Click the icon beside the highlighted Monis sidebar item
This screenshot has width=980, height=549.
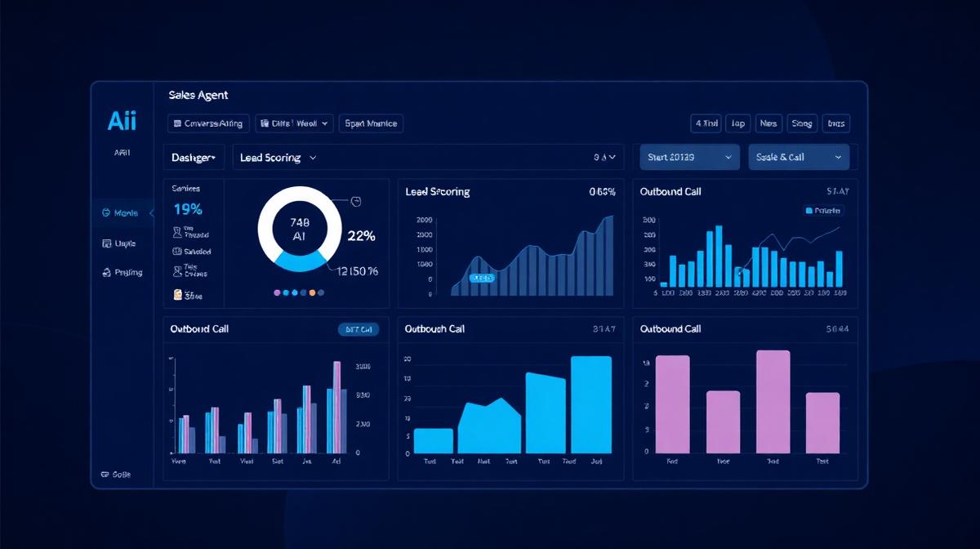click(106, 213)
